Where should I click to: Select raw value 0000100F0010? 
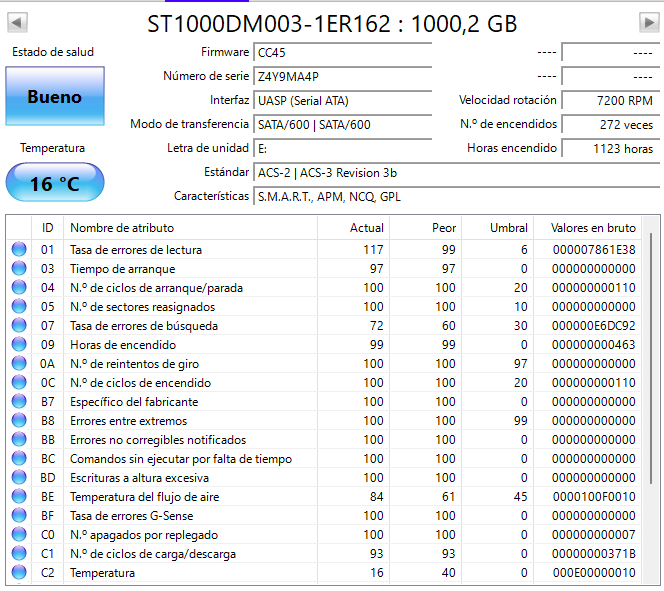(x=594, y=497)
